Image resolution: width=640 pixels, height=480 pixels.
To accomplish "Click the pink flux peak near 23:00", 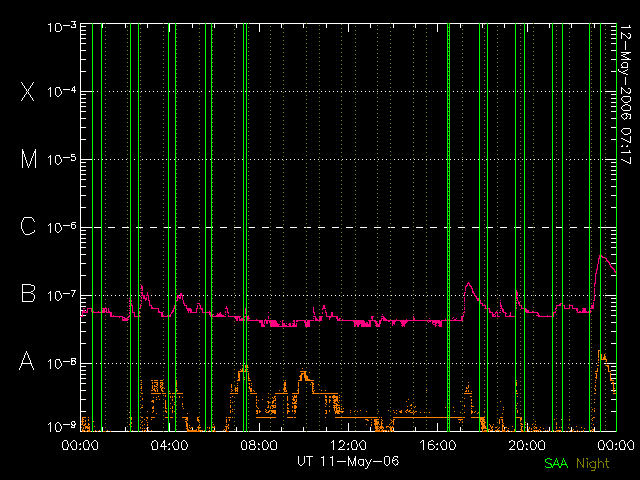I will point(600,256).
